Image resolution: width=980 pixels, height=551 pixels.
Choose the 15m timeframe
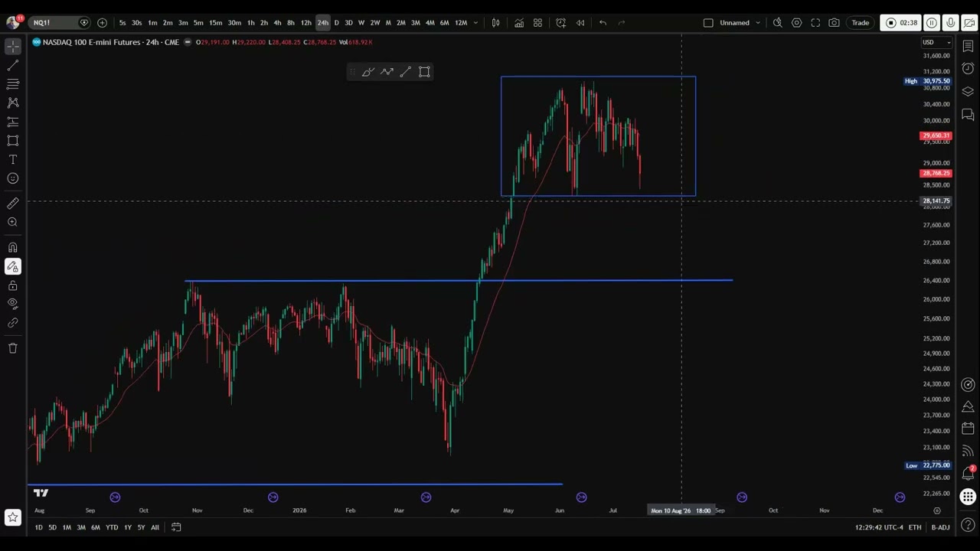click(x=216, y=23)
